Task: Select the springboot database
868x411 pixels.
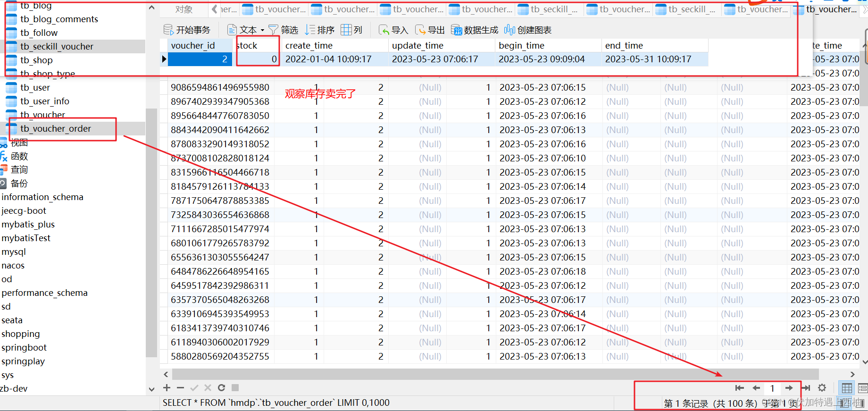Action: (x=24, y=347)
